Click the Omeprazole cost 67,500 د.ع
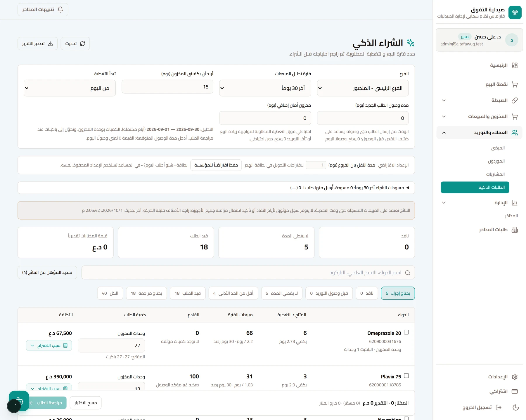Image resolution: width=526 pixels, height=420 pixels. click(60, 333)
